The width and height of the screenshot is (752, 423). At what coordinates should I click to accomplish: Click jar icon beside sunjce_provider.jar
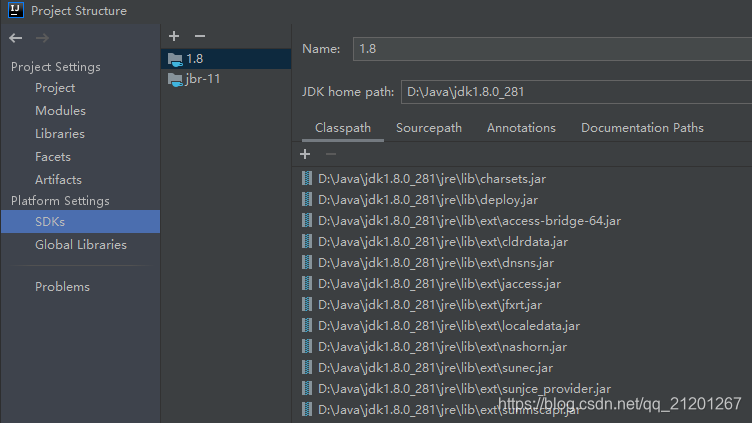[307, 388]
